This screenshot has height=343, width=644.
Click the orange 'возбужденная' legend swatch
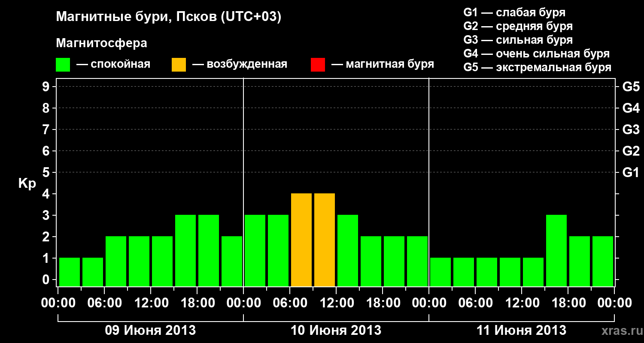point(179,65)
